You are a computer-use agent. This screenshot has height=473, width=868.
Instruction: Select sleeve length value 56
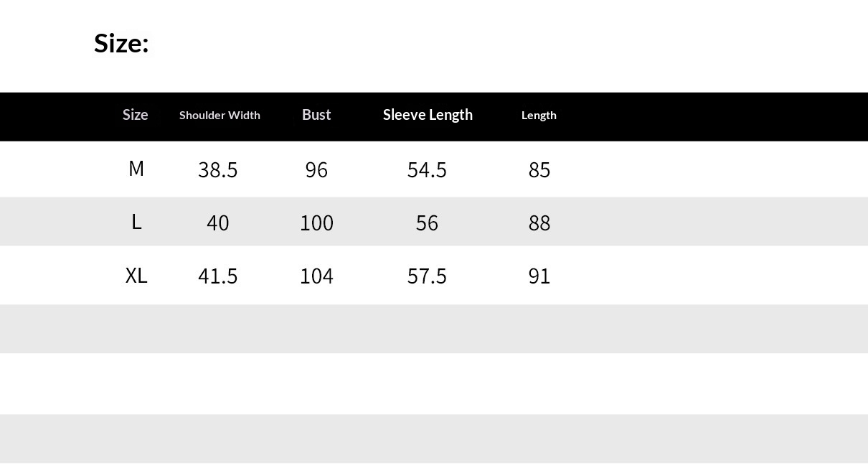point(427,223)
